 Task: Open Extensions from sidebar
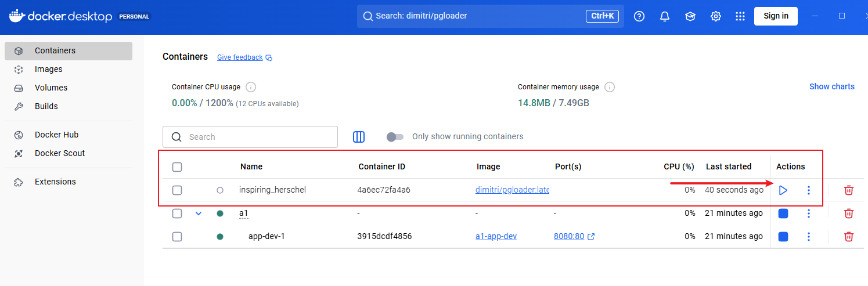69,182
